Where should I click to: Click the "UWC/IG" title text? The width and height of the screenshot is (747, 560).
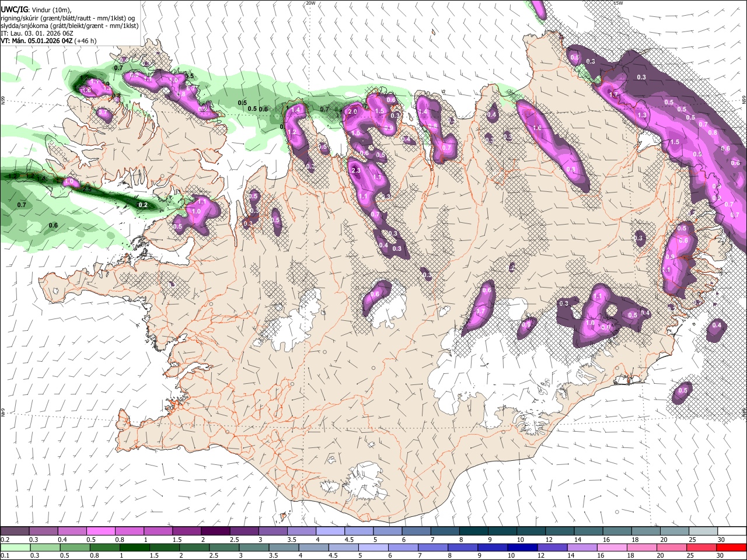[x=13, y=9]
